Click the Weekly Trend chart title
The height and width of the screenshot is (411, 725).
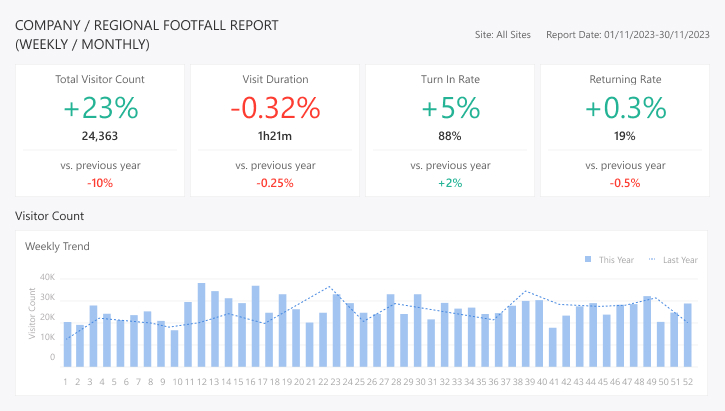coord(57,246)
